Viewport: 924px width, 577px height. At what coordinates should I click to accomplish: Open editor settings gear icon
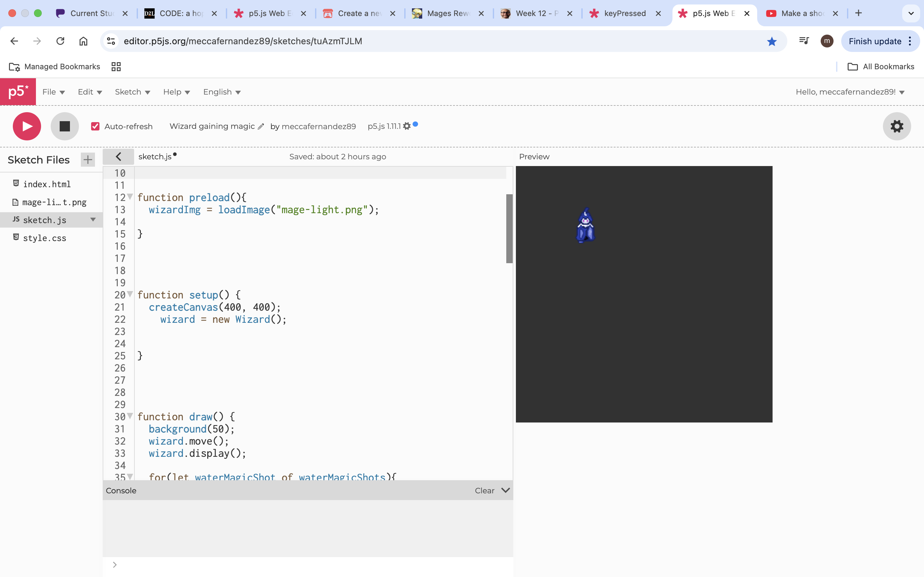pyautogui.click(x=896, y=126)
